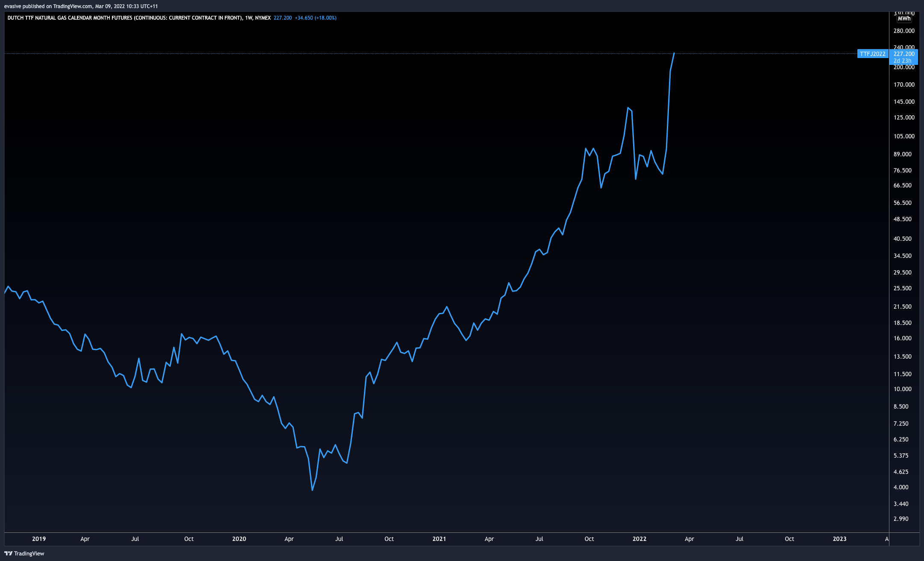The height and width of the screenshot is (561, 924).
Task: Click the 4.625 price axis label
Action: coord(901,472)
